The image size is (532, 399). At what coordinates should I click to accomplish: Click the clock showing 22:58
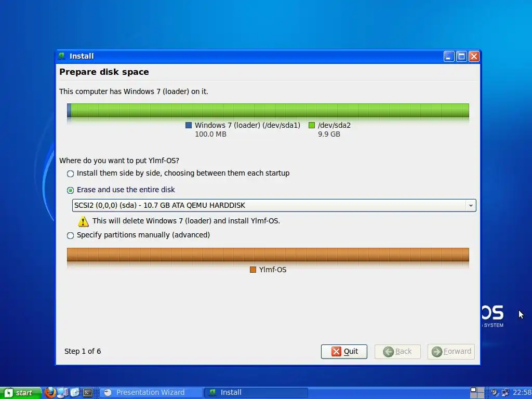[x=522, y=393]
